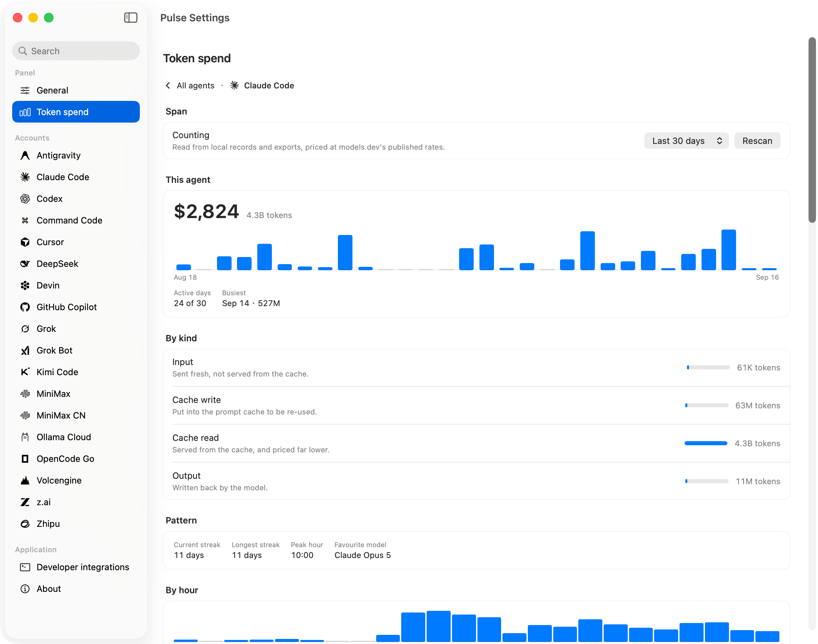818x644 pixels.
Task: Click the Devin logo icon
Action: (25, 285)
